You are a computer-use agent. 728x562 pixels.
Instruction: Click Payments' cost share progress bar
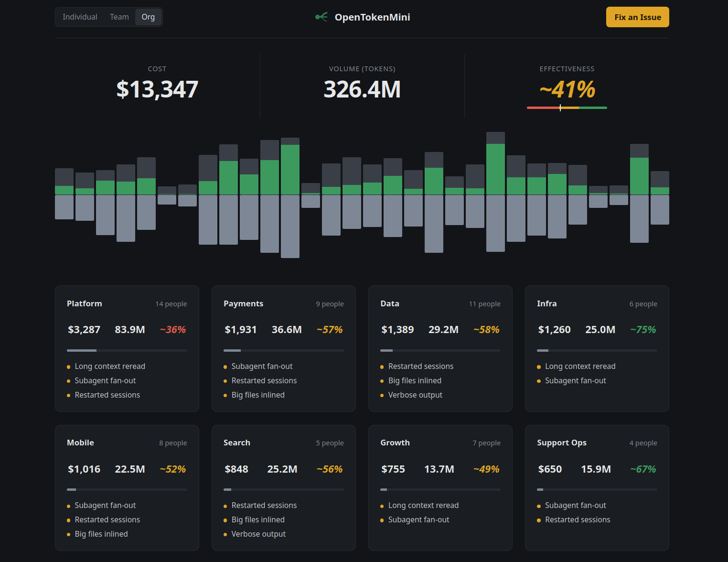tap(284, 350)
